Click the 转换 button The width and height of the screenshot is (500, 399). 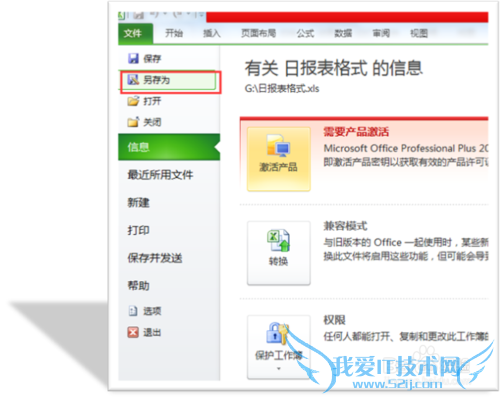[279, 253]
